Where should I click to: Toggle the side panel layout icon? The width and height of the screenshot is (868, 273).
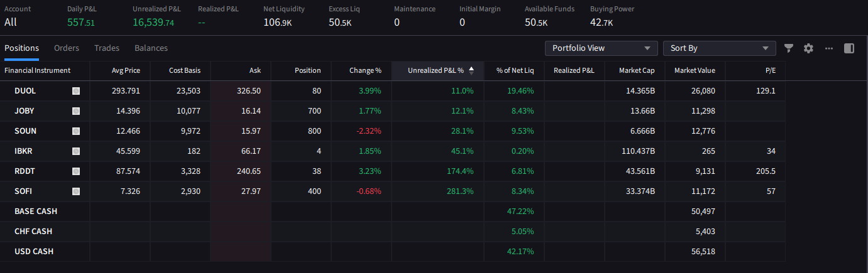click(849, 48)
